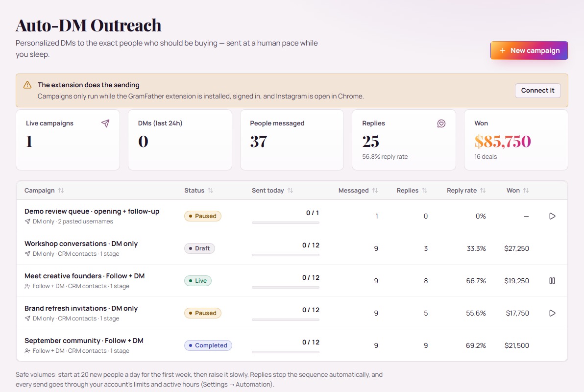Sort table by Campaign column arrows
The image size is (584, 392).
pyautogui.click(x=61, y=191)
